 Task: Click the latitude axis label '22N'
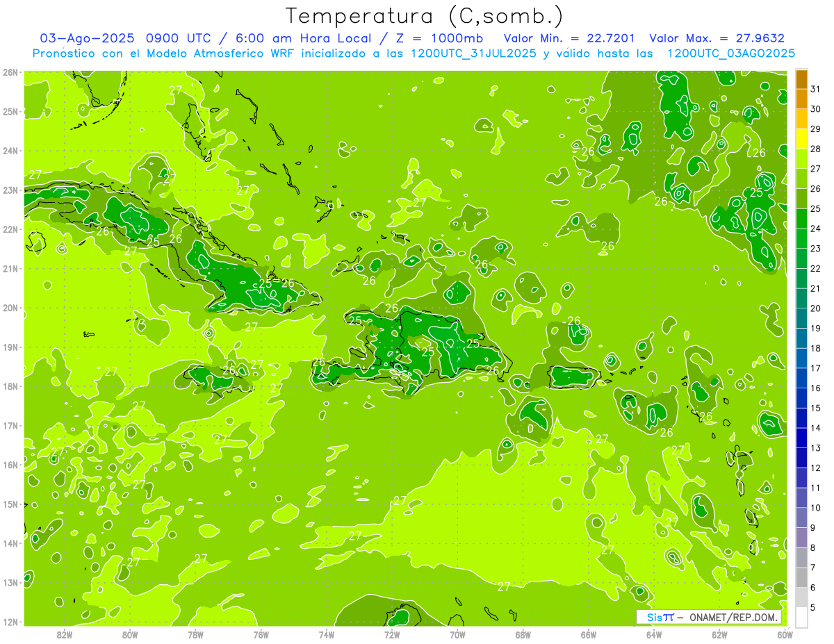(x=10, y=229)
